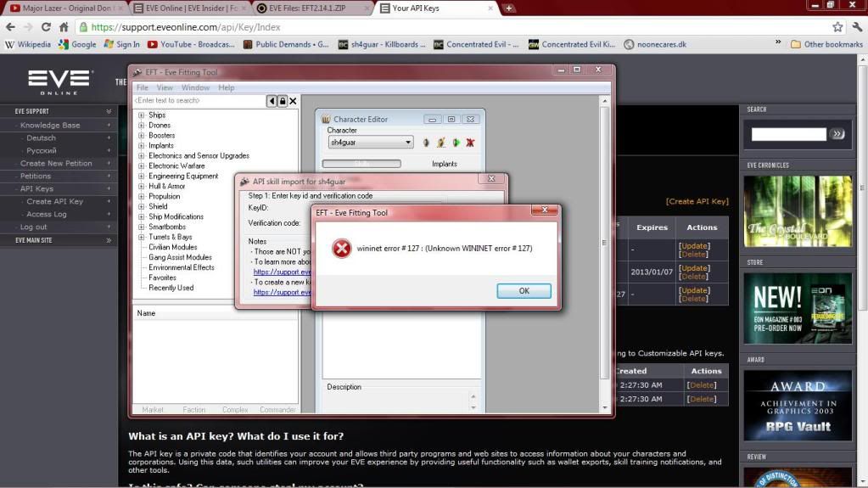Open the EON Magazine pre-order banner

pyautogui.click(x=798, y=308)
